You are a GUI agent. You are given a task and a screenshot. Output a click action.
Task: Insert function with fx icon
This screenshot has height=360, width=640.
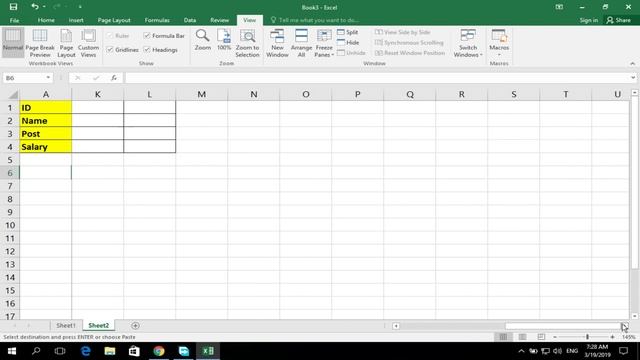(113, 78)
